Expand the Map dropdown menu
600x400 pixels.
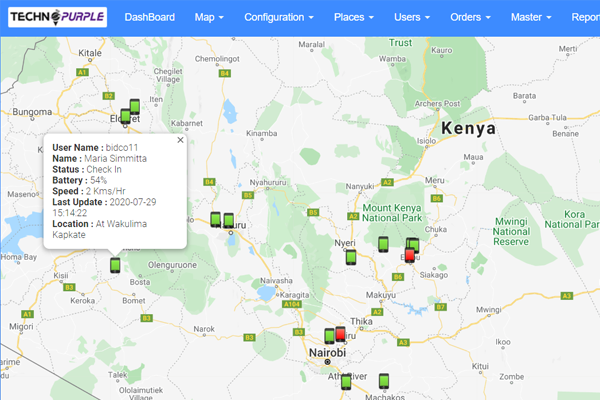pyautogui.click(x=209, y=17)
